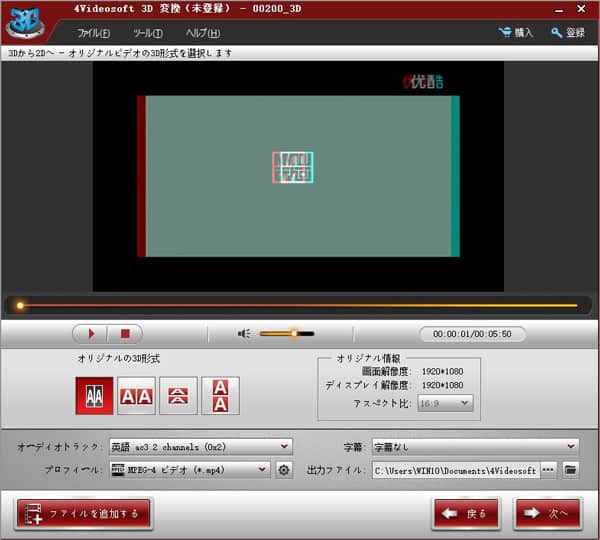Open the プロフィール format dropdown
Screen dimensions: 600x540
190,470
